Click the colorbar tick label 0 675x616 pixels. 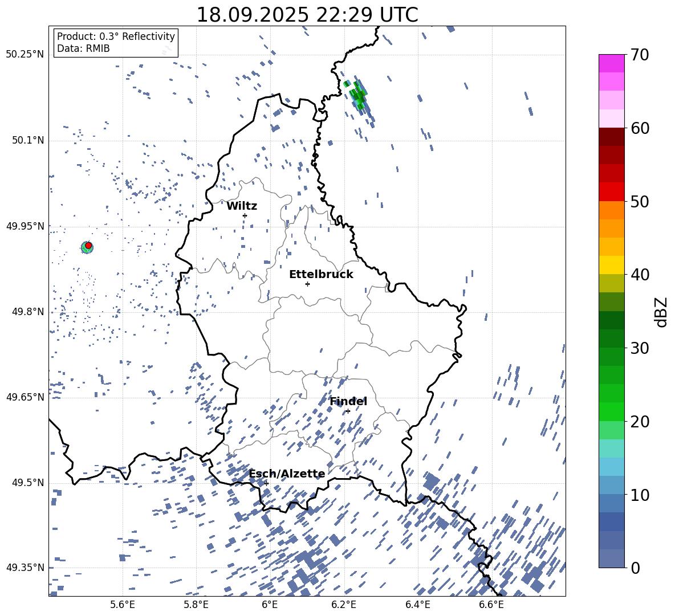tap(635, 568)
